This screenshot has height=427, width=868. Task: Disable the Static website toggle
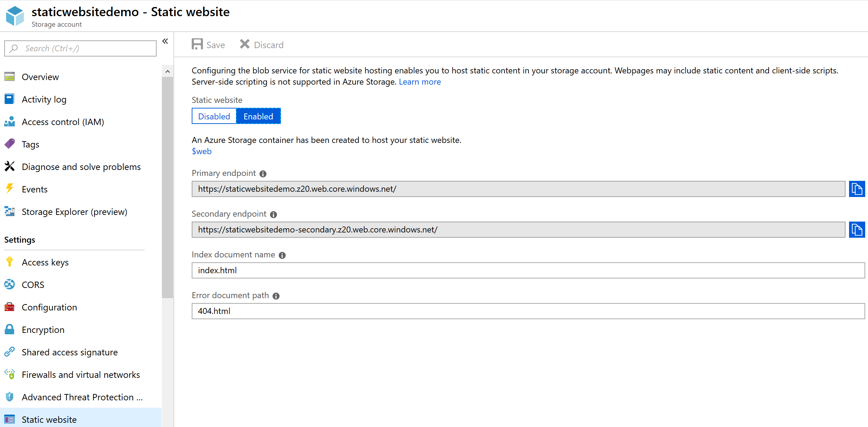[x=214, y=116]
